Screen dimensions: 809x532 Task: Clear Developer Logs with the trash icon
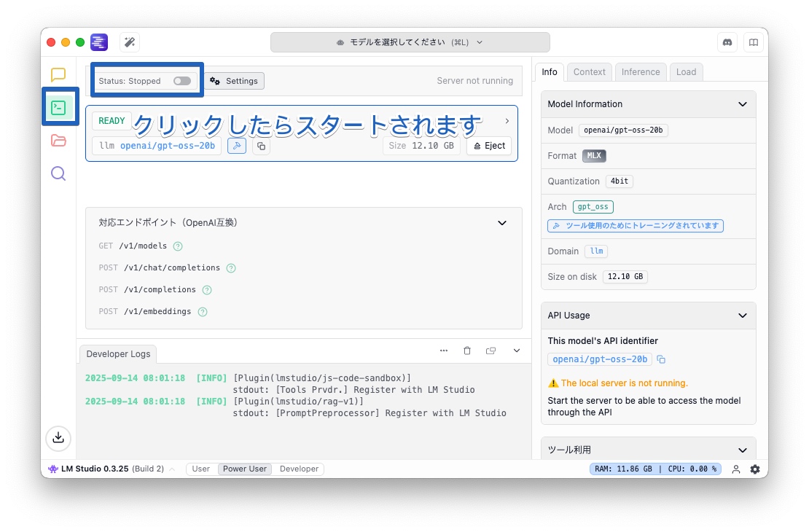coord(467,351)
